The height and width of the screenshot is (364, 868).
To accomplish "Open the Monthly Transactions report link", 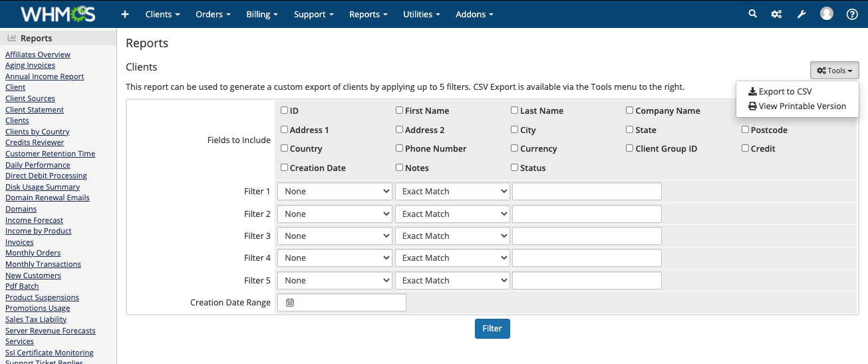I will (43, 264).
